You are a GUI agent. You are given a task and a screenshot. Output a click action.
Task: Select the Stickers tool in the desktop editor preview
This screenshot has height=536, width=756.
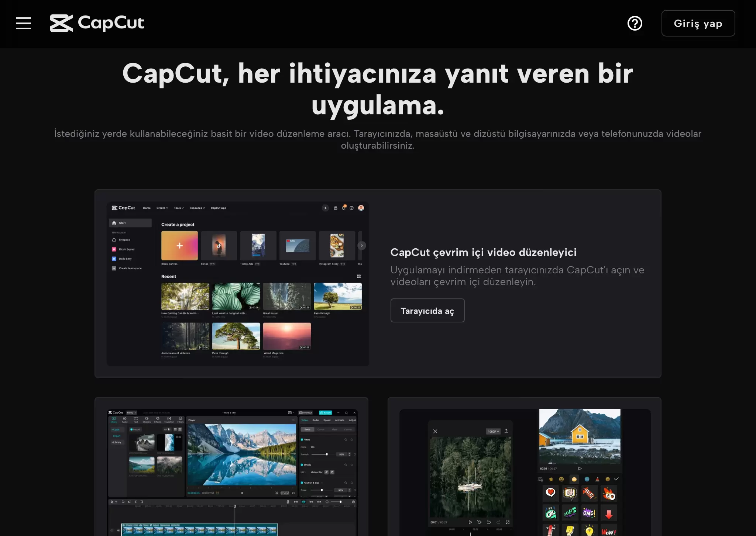147,420
